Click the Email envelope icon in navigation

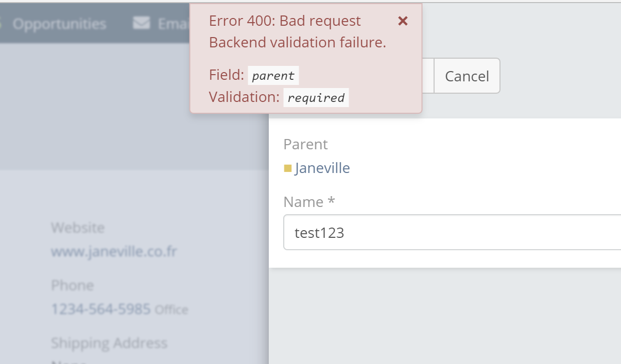141,22
